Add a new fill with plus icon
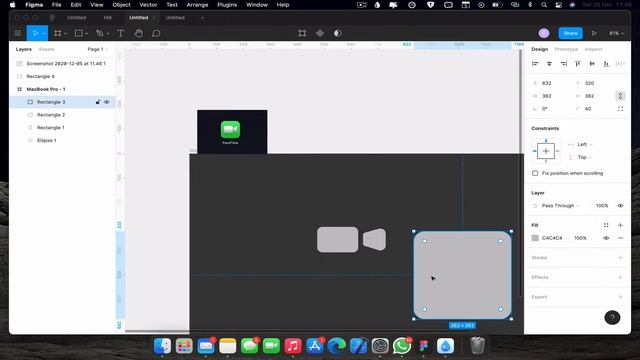 click(620, 225)
